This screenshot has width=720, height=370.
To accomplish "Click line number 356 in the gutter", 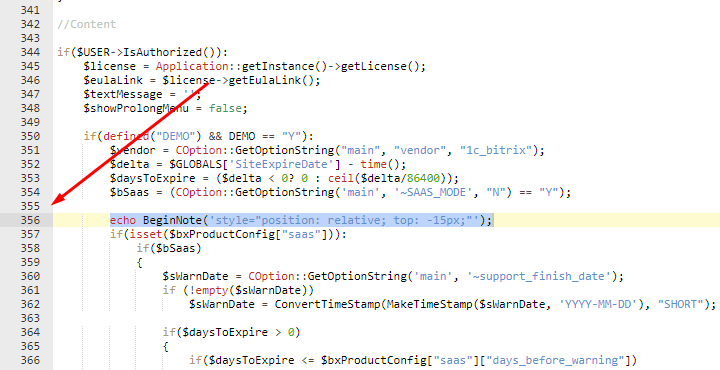I will [x=30, y=220].
